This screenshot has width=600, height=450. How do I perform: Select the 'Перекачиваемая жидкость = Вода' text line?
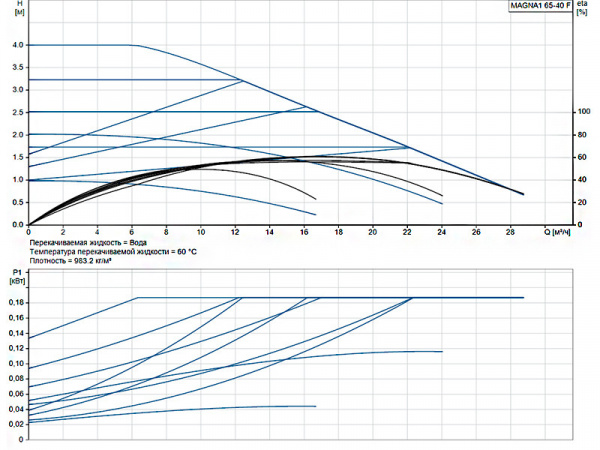[87, 242]
